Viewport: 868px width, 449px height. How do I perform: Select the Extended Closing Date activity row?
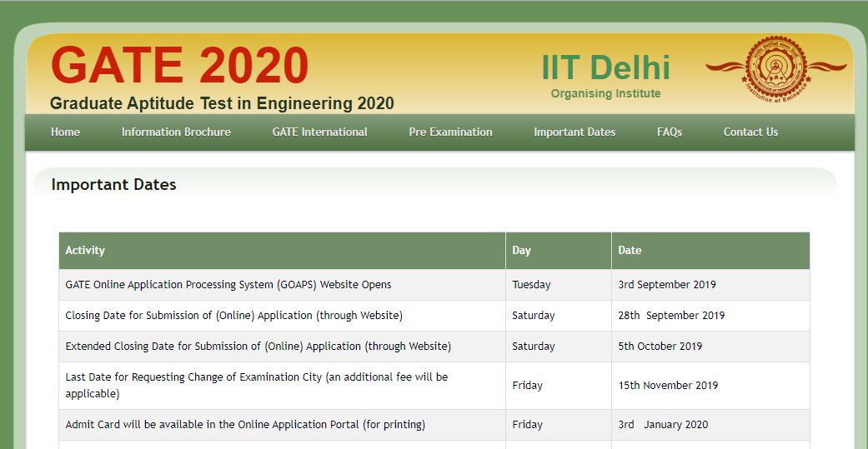pyautogui.click(x=258, y=347)
